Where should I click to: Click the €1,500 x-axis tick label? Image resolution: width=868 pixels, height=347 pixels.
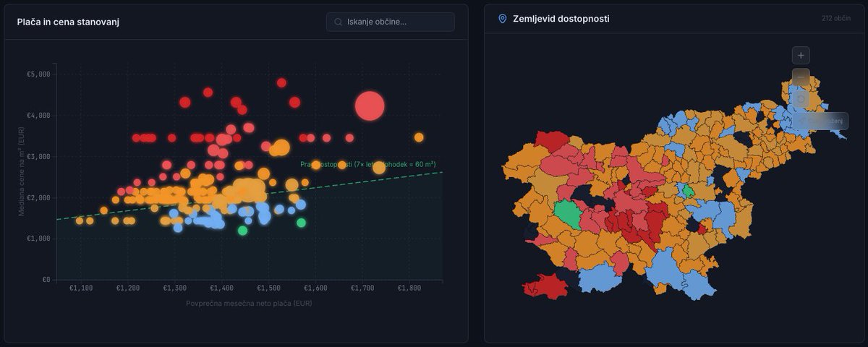(268, 288)
